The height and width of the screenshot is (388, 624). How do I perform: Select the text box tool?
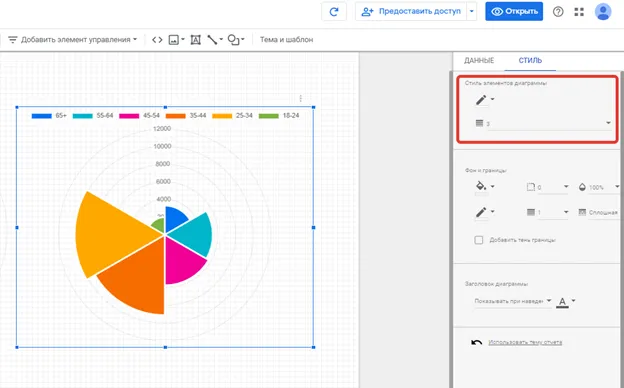coord(195,40)
